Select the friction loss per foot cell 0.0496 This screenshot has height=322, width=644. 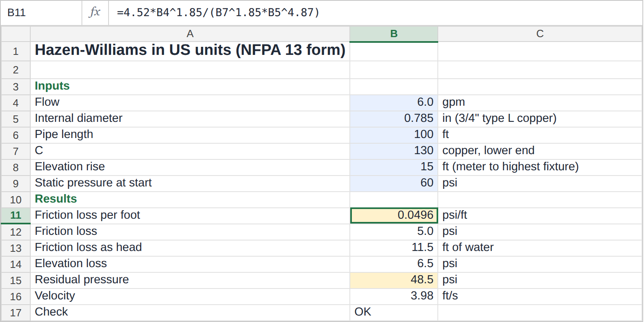pos(394,215)
